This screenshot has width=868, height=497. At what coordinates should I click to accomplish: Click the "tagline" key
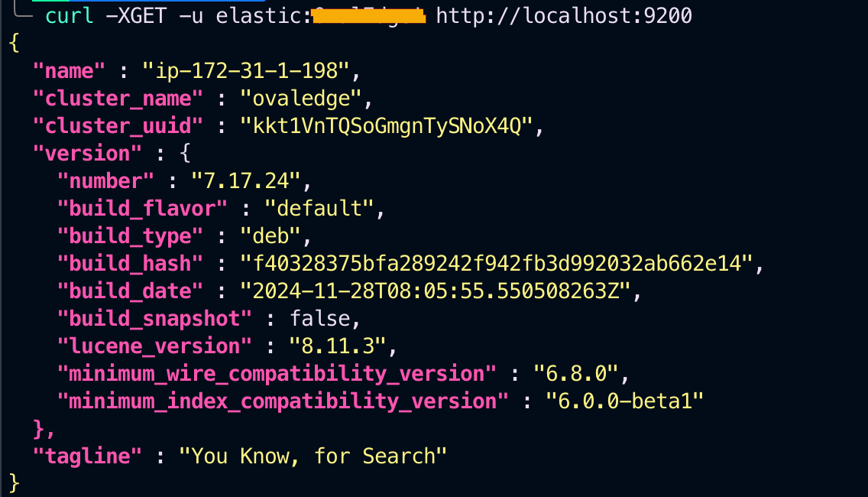tap(87, 456)
